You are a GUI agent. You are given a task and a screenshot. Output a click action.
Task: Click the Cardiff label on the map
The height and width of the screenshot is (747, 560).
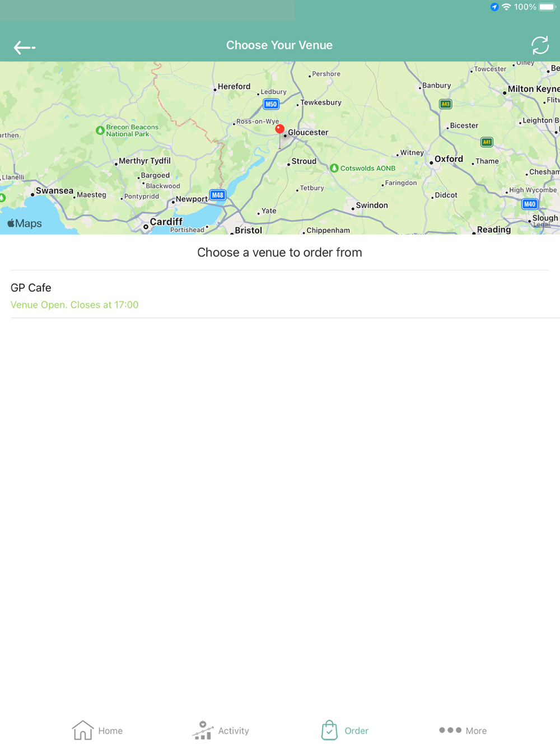pos(166,222)
